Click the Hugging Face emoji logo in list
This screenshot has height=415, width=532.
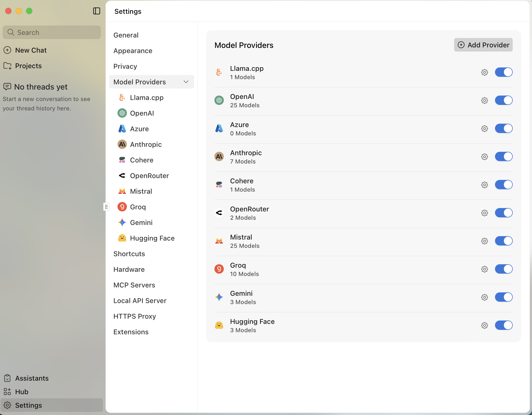pyautogui.click(x=219, y=325)
